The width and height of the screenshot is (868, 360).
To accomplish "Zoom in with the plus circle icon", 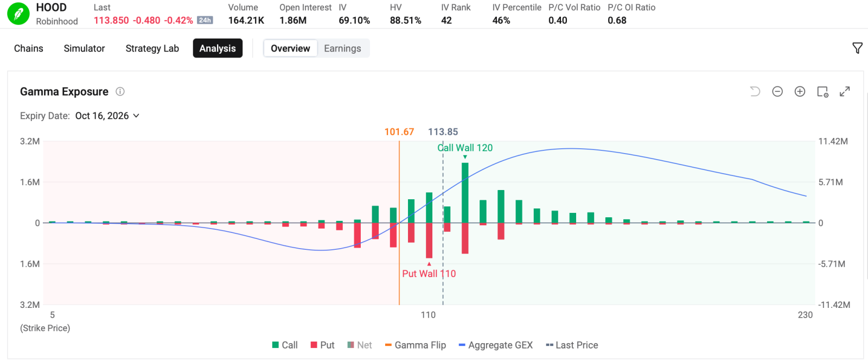I will coord(800,91).
